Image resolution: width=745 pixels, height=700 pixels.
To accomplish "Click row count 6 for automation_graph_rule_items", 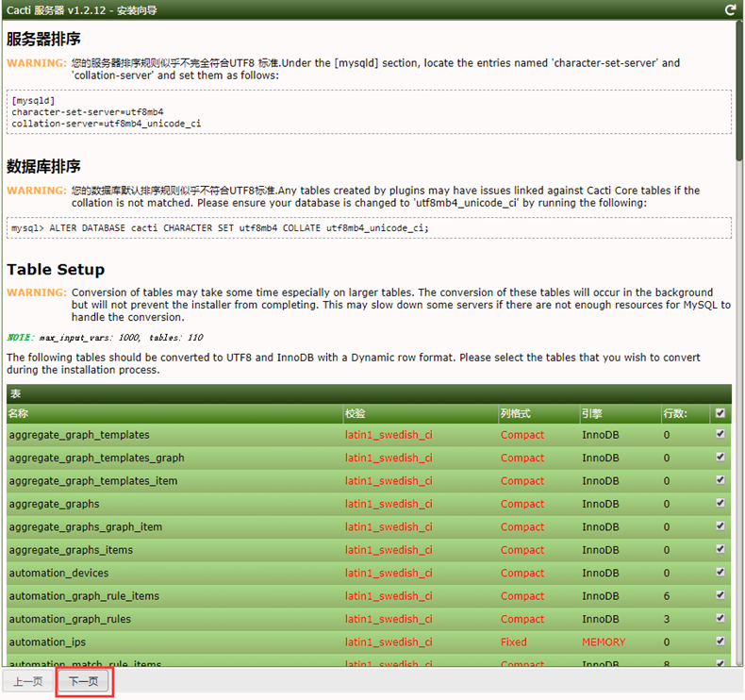I will 667,596.
